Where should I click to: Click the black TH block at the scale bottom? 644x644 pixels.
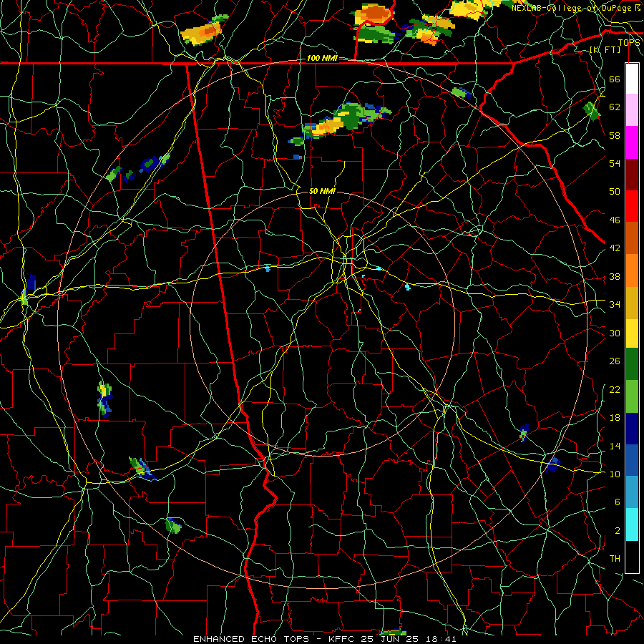pos(632,557)
